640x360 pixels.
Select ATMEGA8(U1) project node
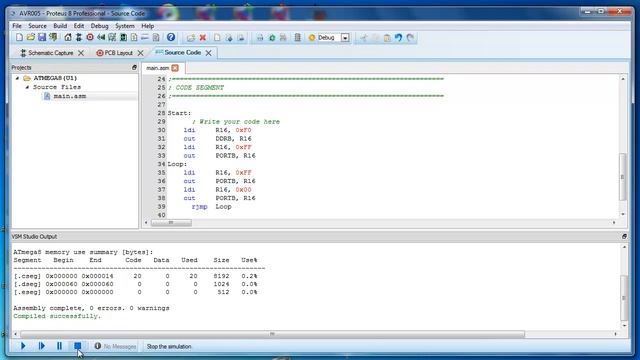click(55, 78)
